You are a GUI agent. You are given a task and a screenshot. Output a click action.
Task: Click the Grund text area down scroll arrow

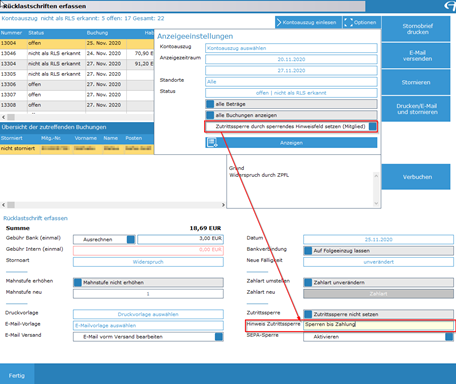point(376,203)
